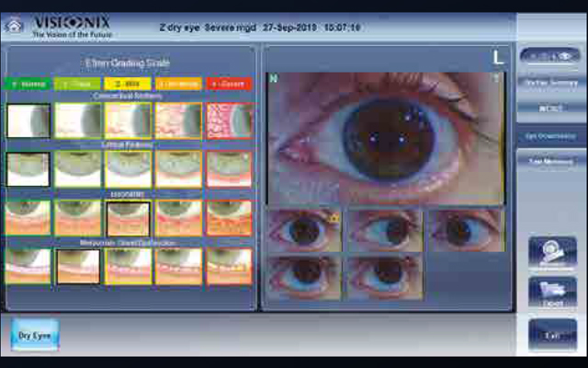Image resolution: width=588 pixels, height=368 pixels.
Task: Toggle the eye selector at top right
Action: (549, 56)
